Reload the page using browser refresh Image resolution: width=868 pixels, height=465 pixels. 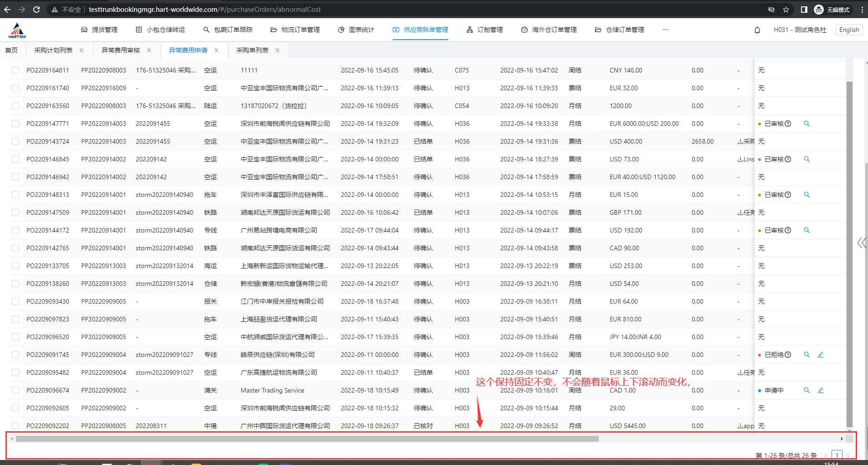pyautogui.click(x=36, y=10)
